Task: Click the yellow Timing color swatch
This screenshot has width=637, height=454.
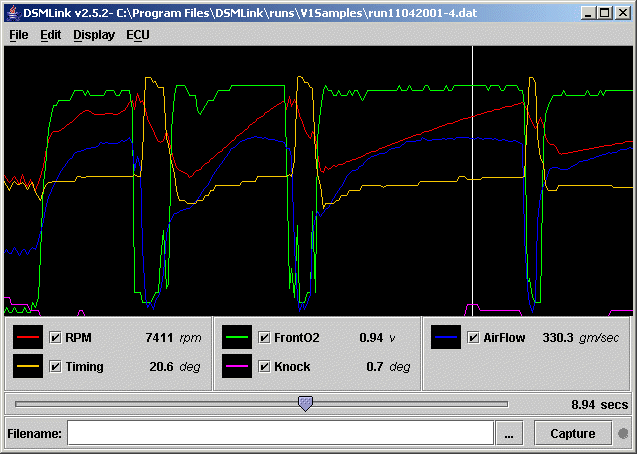Action: coord(28,367)
